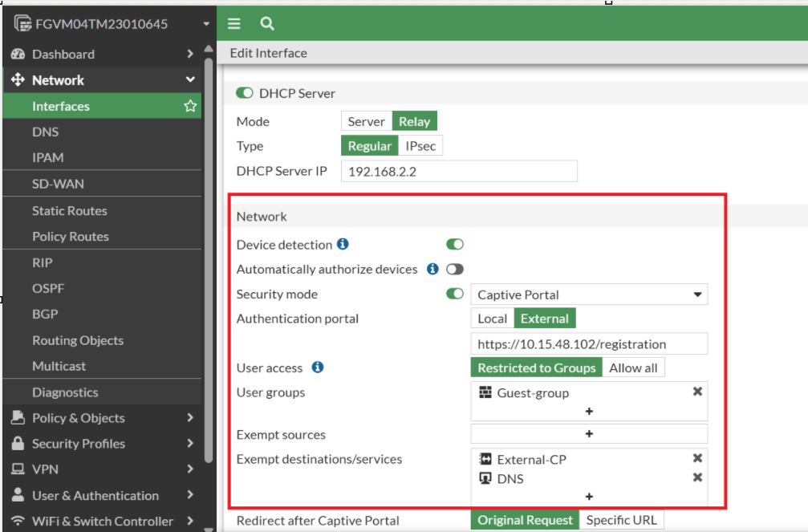Open the Captive Portal security mode dropdown

pos(589,294)
